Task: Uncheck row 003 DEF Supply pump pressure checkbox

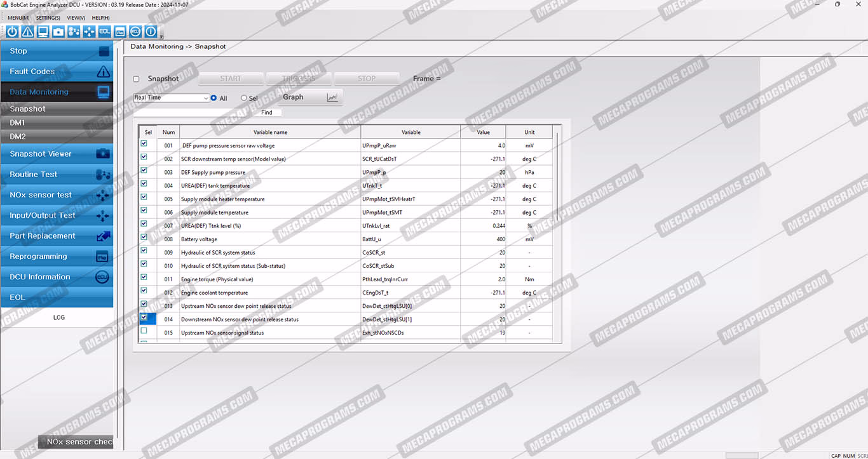Action: click(x=144, y=170)
